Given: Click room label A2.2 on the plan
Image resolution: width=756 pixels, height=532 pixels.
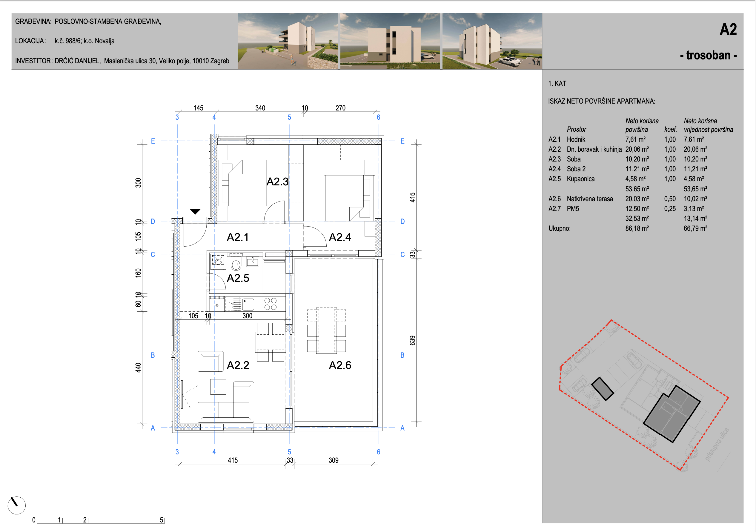Looking at the screenshot, I should (238, 365).
